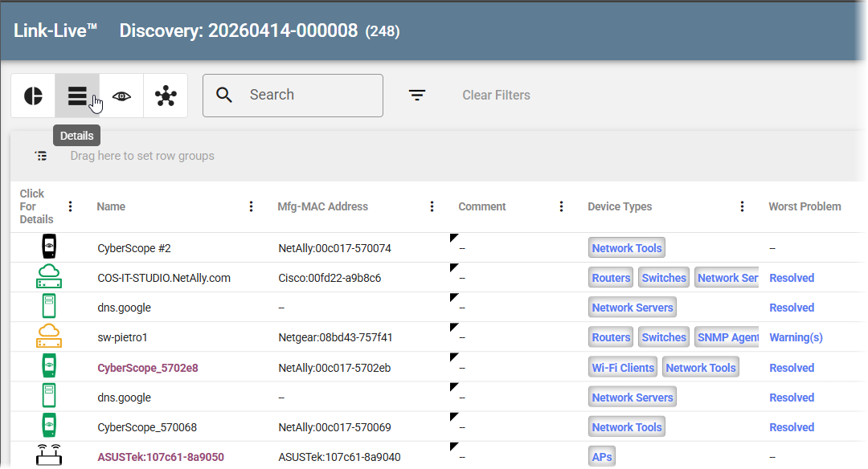Open the pie chart overview view
This screenshot has height=469, width=868.
click(33, 96)
